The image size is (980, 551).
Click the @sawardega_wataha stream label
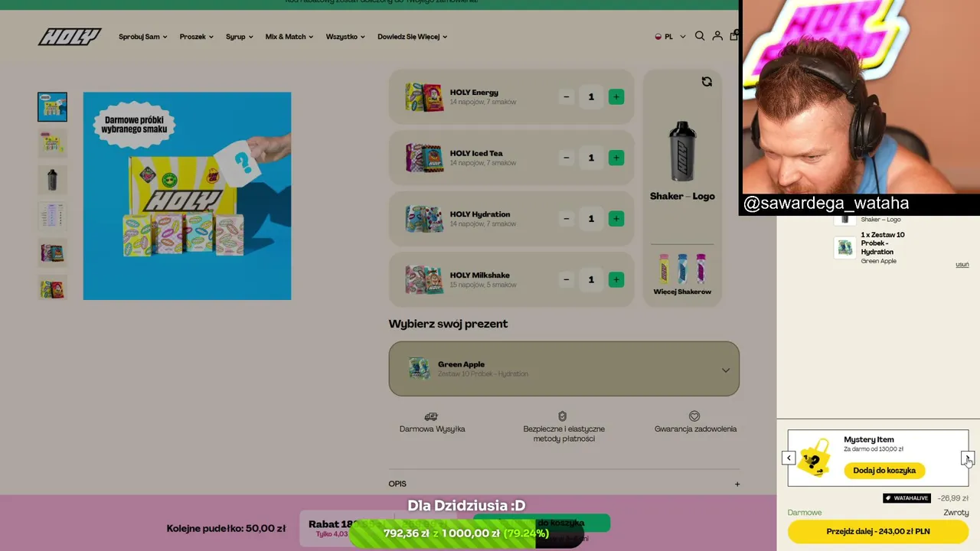826,204
